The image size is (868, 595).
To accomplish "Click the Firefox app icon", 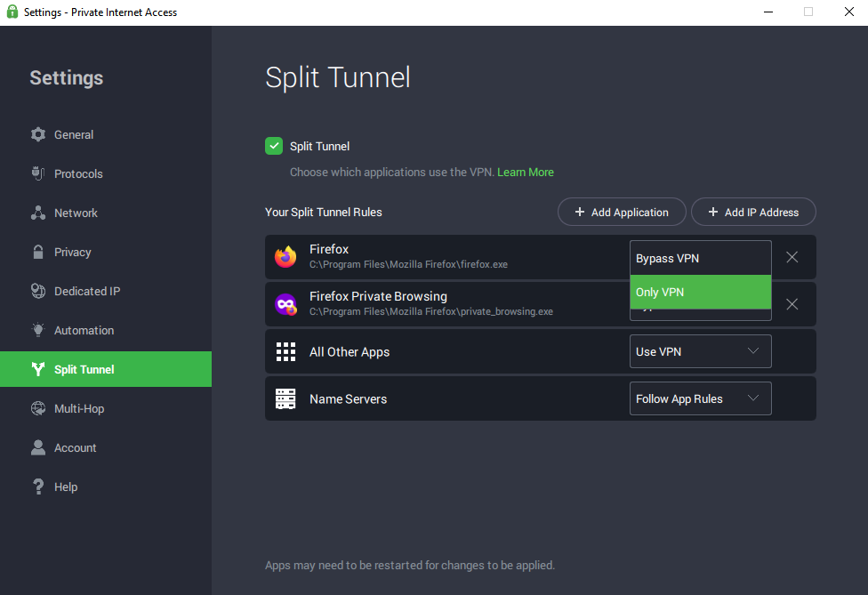I will point(285,257).
